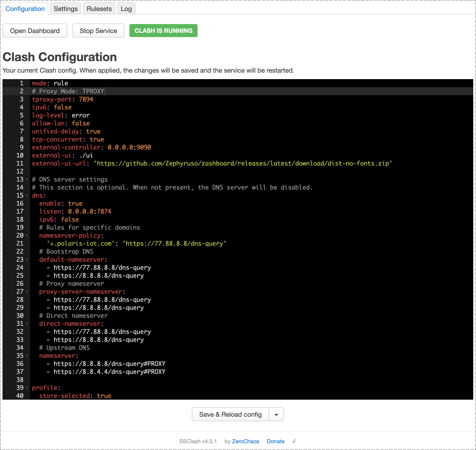
Task: Click the 'store-selected: true' line
Action: coord(75,396)
